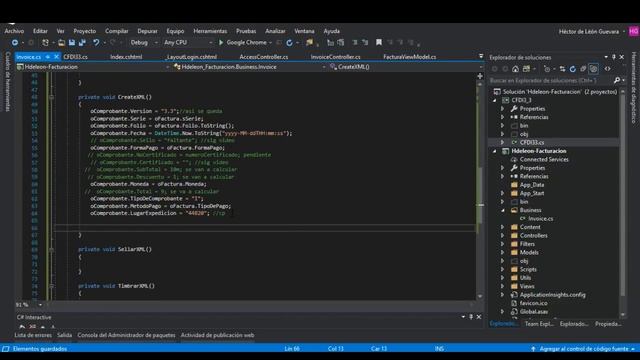Click the split editor icon above scrollbar

click(x=480, y=76)
